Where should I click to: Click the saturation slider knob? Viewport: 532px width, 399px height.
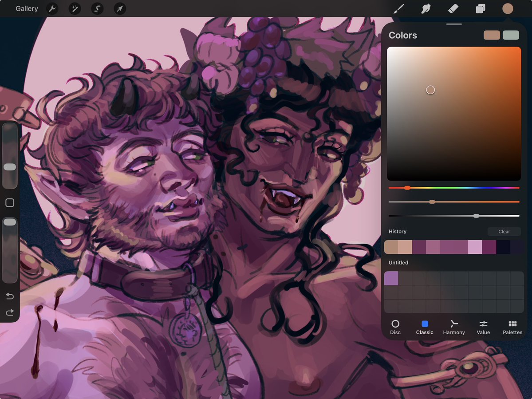tap(432, 201)
